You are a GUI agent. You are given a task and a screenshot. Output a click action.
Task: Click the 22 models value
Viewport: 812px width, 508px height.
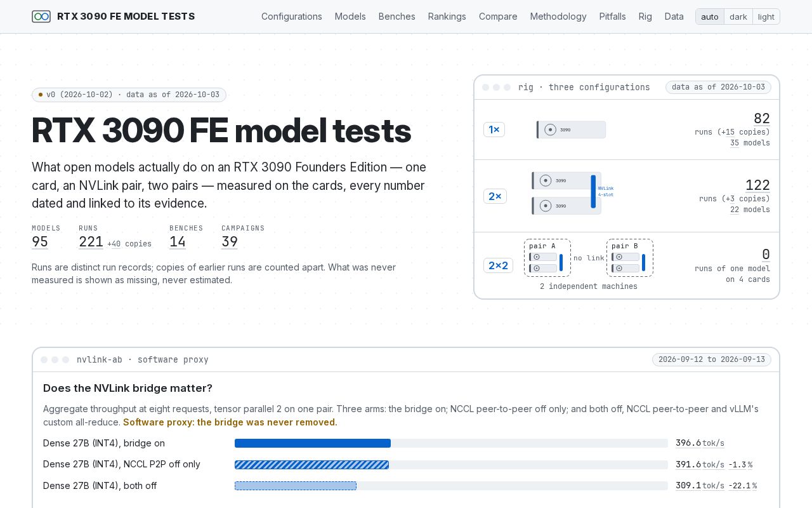[x=735, y=210]
